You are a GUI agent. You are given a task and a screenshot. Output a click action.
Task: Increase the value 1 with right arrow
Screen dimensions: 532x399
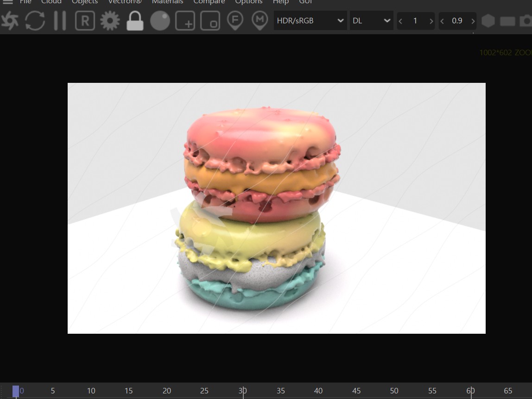tap(431, 21)
